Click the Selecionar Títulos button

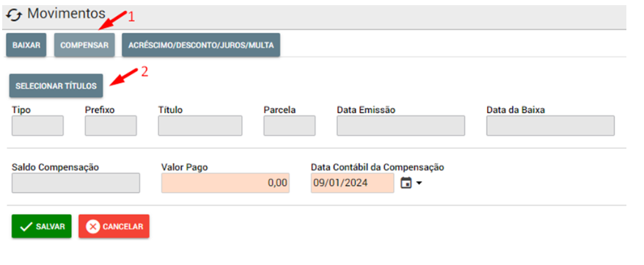tap(56, 86)
